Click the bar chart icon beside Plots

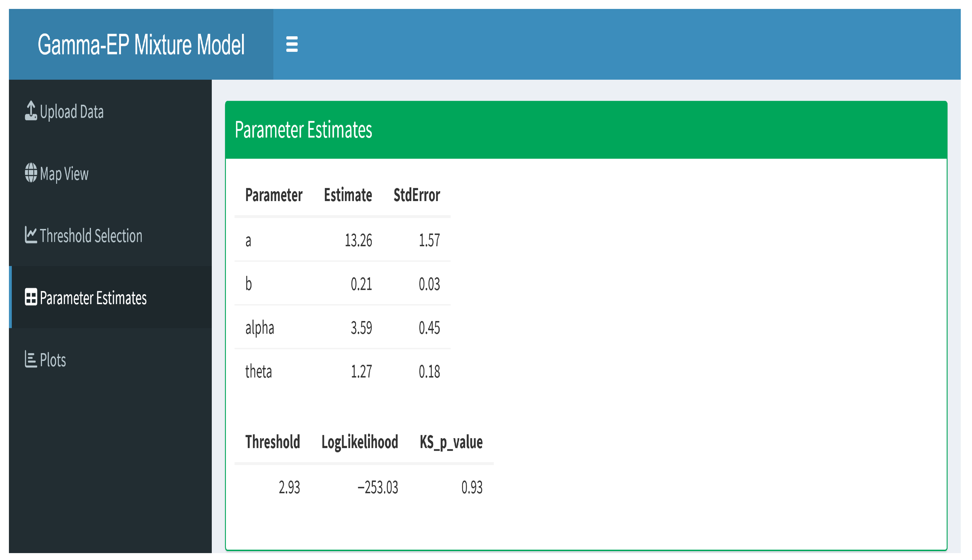(x=31, y=359)
